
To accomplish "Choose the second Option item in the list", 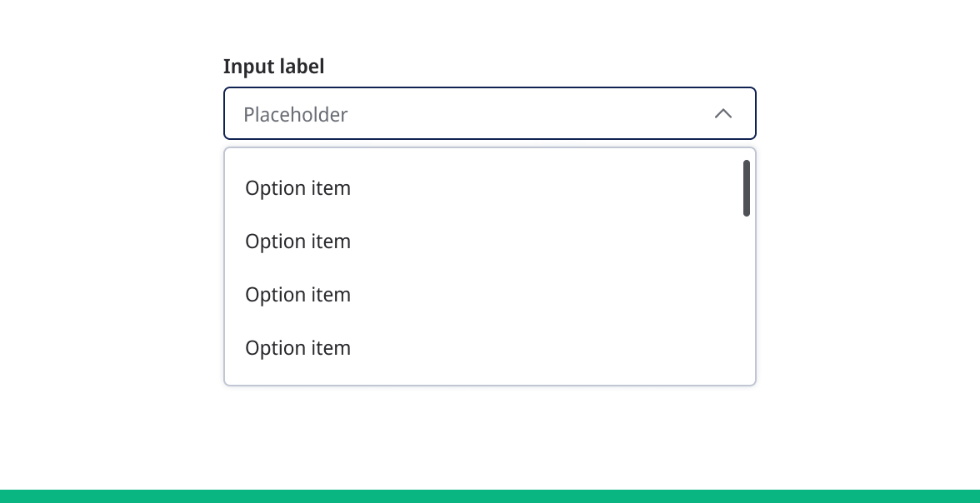I will pyautogui.click(x=297, y=242).
